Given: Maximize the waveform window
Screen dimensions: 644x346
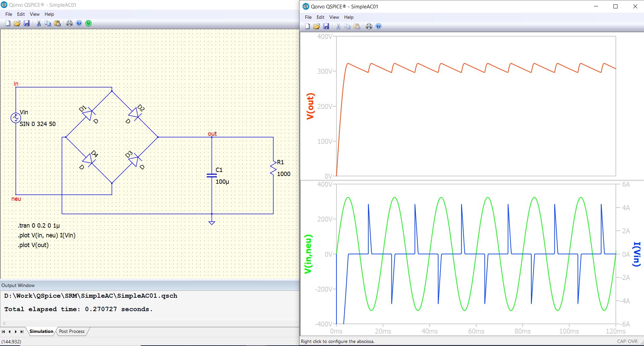Looking at the screenshot, I should (615, 6).
